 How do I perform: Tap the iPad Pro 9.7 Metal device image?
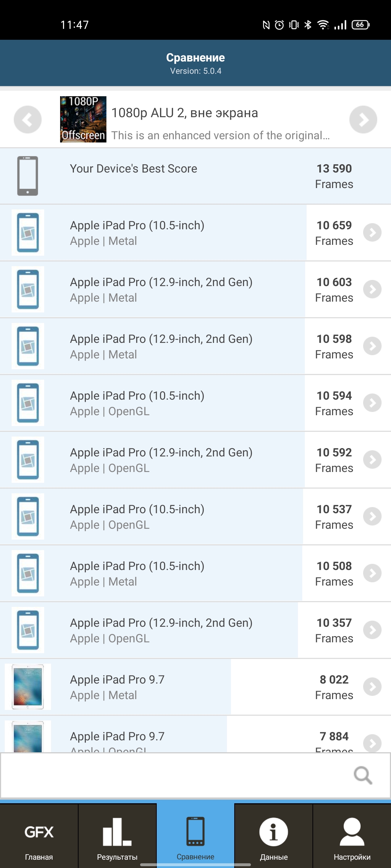(28, 687)
